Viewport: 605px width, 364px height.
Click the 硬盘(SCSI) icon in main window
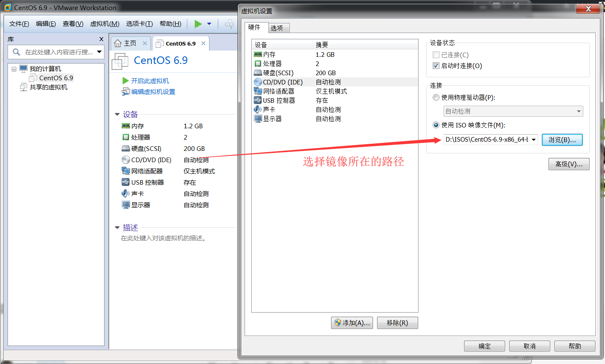pyautogui.click(x=126, y=148)
